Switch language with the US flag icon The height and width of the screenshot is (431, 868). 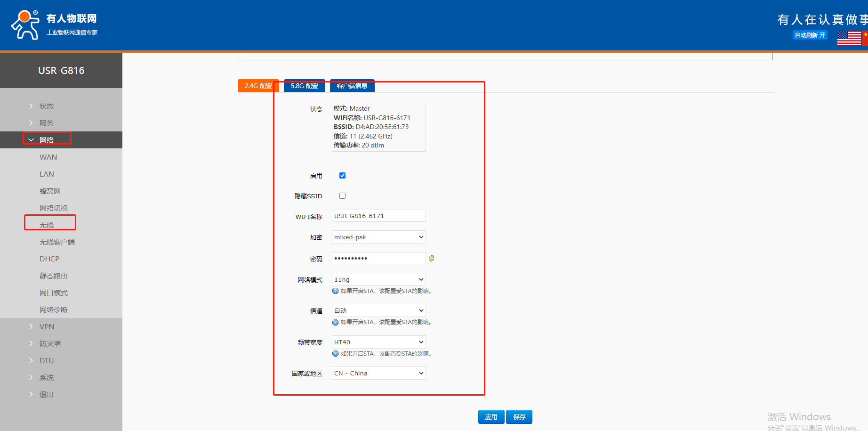tap(849, 38)
